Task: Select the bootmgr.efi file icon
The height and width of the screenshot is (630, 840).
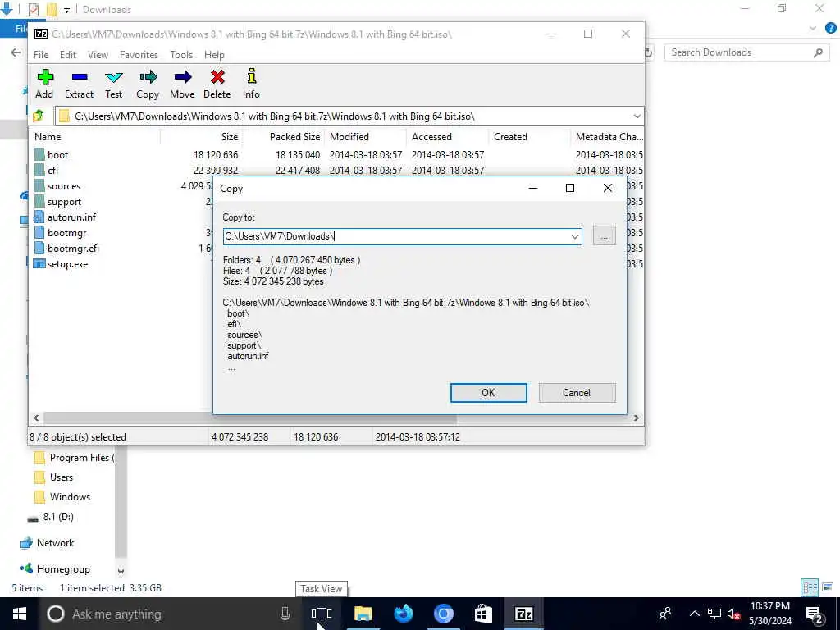Action: coord(39,248)
